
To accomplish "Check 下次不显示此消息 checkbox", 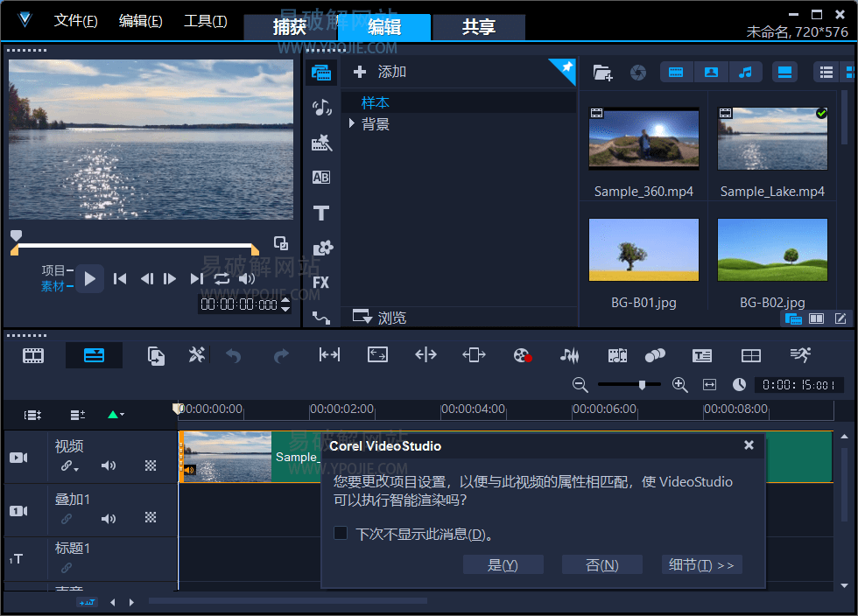I will (341, 533).
